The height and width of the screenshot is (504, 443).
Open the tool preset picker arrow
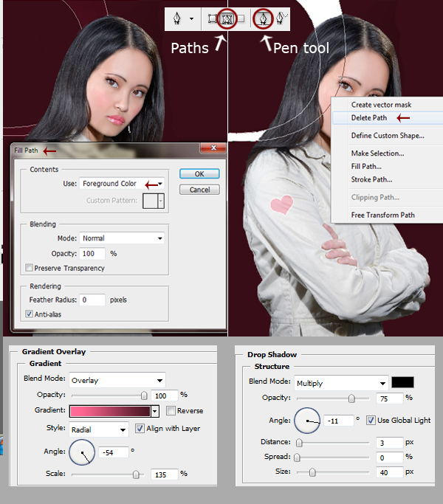tap(191, 18)
